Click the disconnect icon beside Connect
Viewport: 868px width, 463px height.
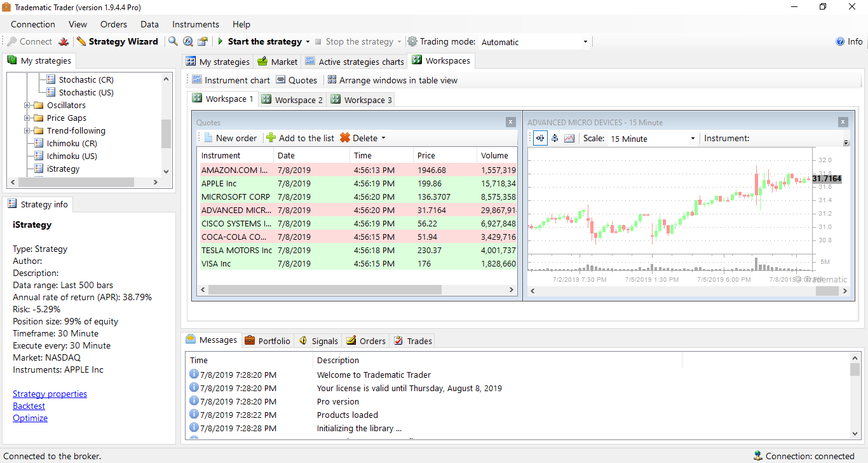point(64,41)
